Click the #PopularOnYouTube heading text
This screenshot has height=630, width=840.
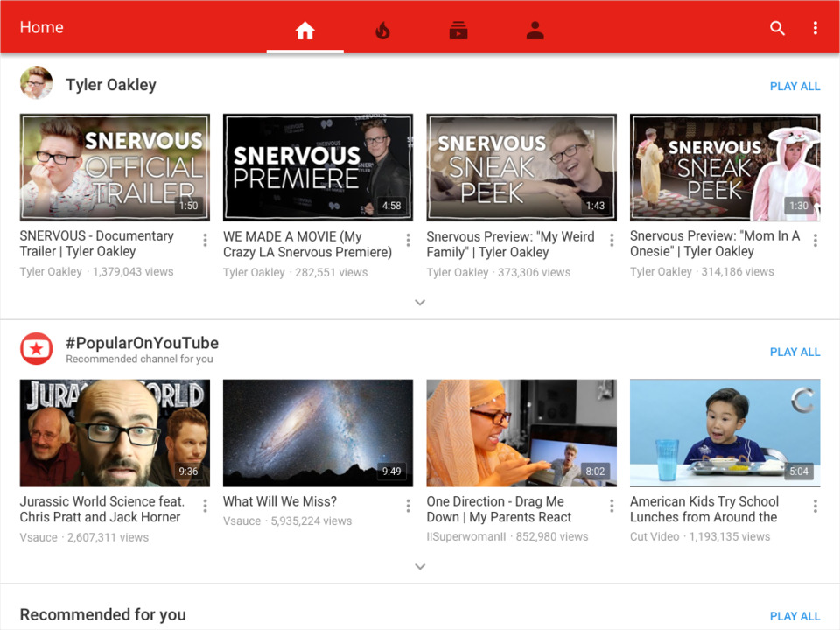coord(142,343)
